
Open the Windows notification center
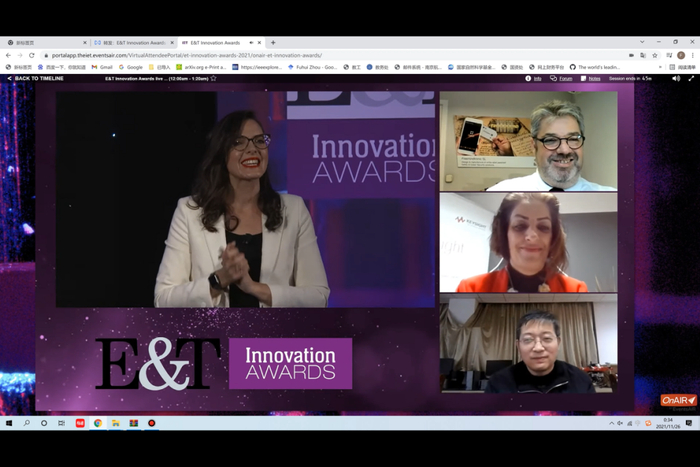[x=689, y=423]
